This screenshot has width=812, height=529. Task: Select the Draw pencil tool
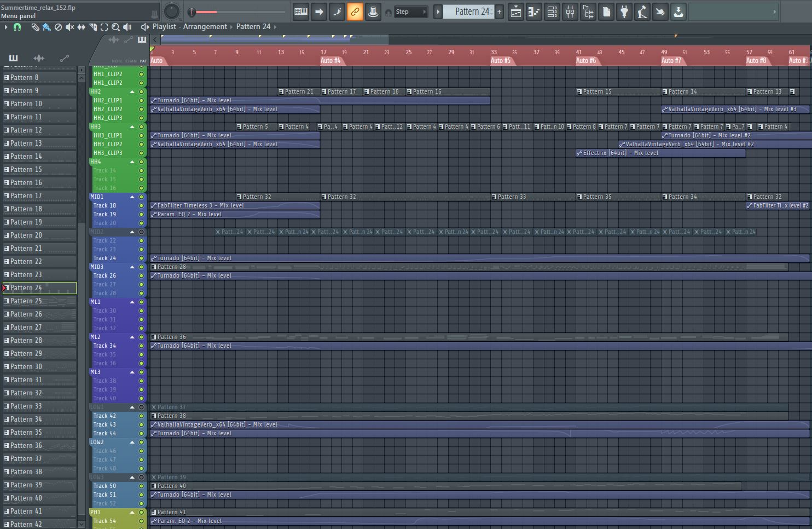pos(35,27)
